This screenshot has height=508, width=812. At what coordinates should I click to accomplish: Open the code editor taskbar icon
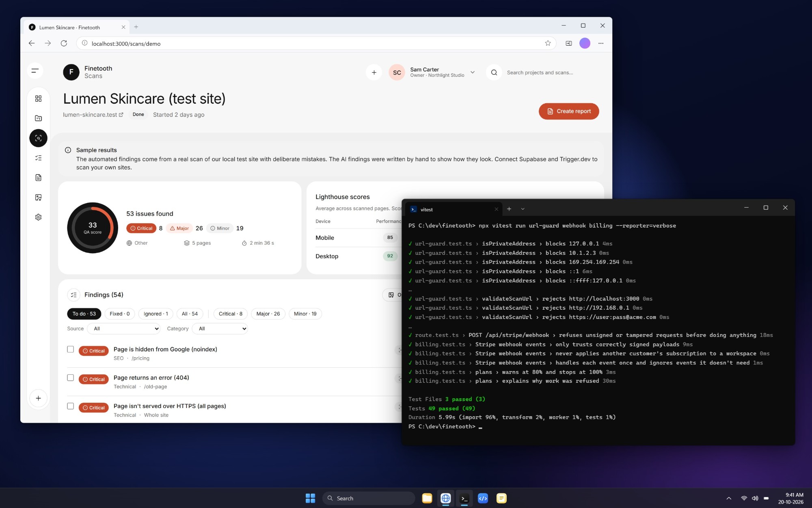click(483, 498)
